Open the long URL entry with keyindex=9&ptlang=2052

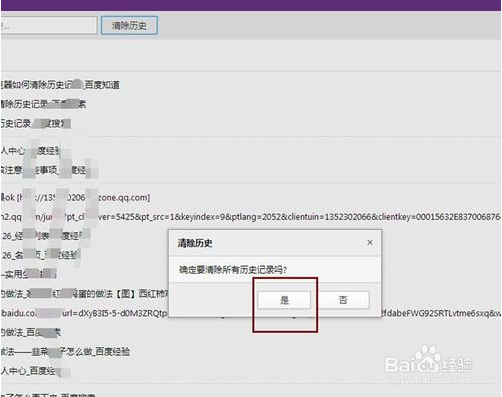(251, 217)
